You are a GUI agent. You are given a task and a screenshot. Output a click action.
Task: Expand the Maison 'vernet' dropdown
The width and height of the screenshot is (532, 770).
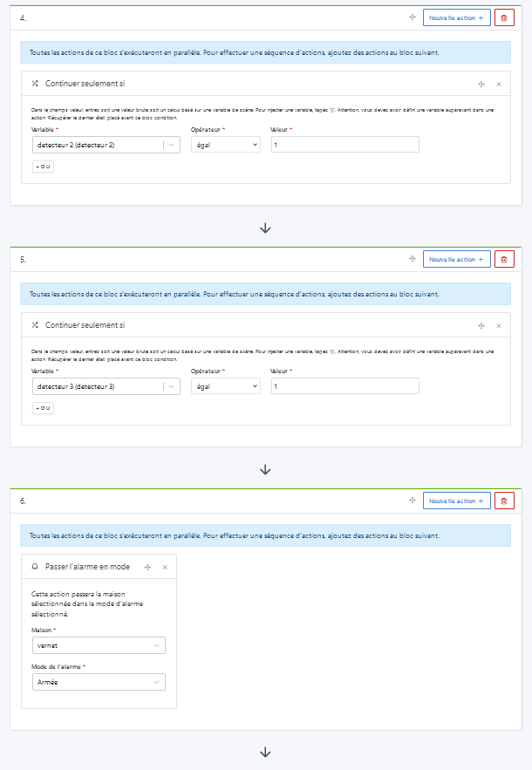(x=98, y=645)
